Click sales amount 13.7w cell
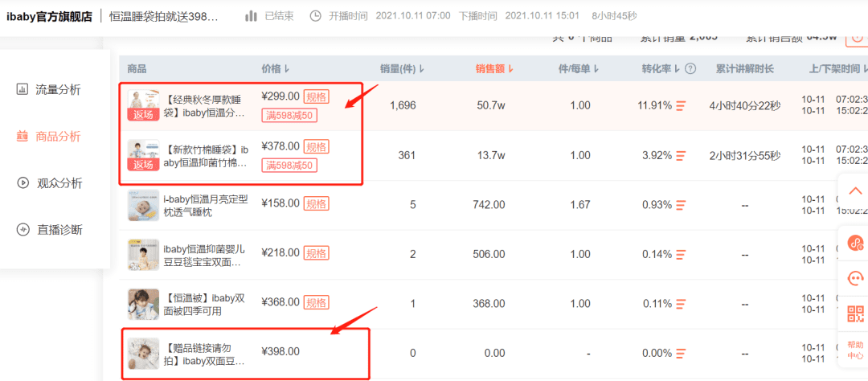 (x=490, y=156)
